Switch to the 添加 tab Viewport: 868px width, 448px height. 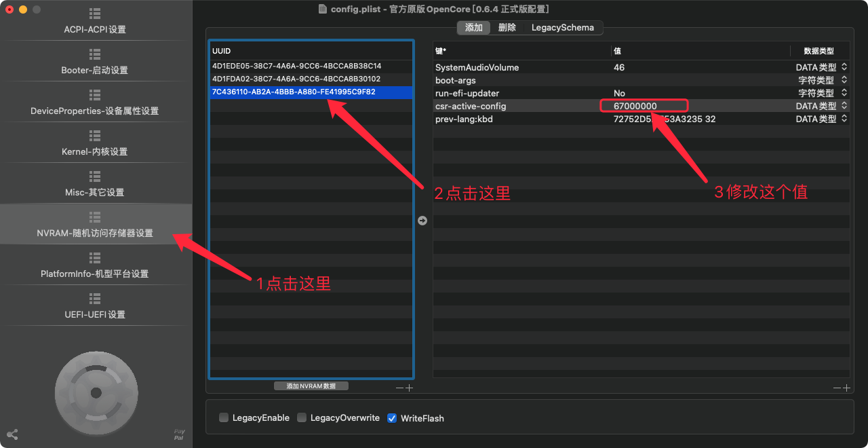coord(473,28)
